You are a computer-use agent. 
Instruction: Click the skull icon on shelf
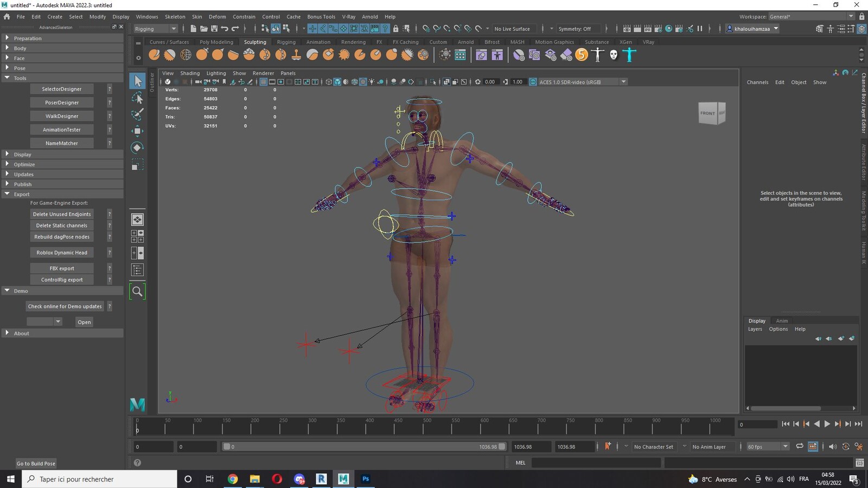pos(614,55)
